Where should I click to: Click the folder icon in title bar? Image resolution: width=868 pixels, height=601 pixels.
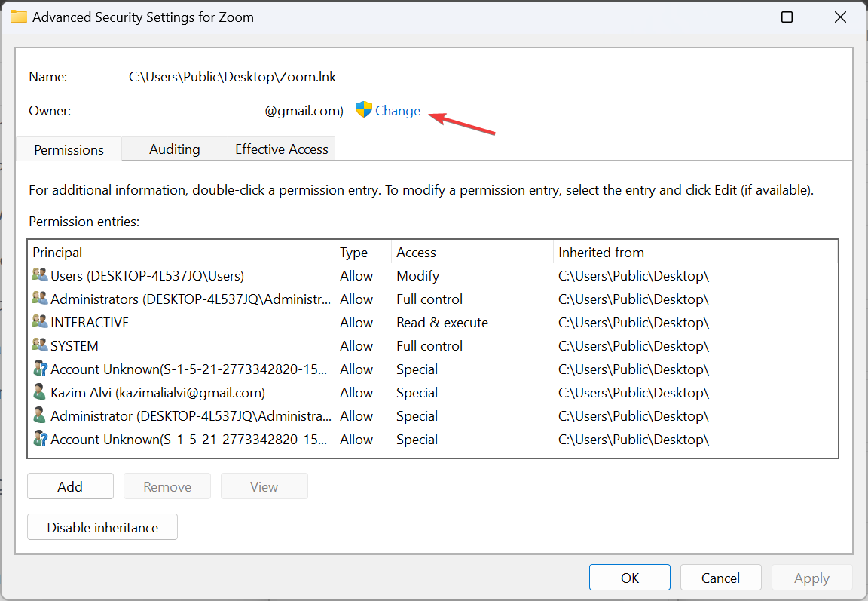(18, 17)
